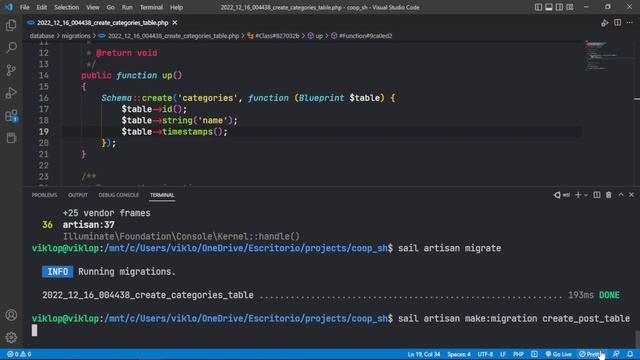
Task: Open the launch profile dropdown arrow
Action: pos(586,195)
